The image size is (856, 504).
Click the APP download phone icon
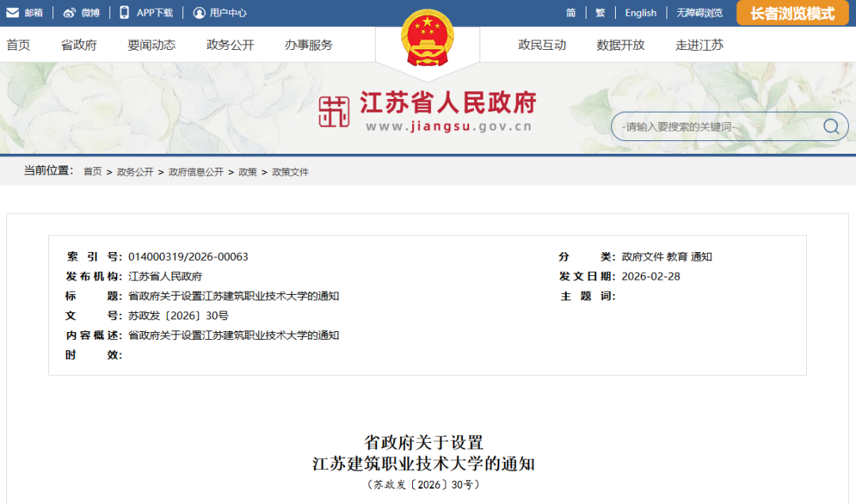click(x=124, y=13)
